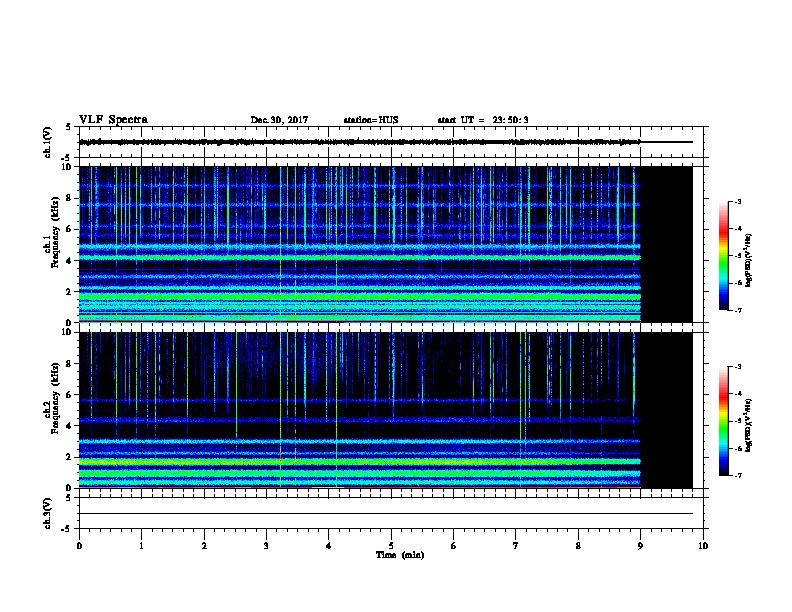Click the date 'Dec. 30, 2017'
The height and width of the screenshot is (612, 792).
click(x=279, y=120)
